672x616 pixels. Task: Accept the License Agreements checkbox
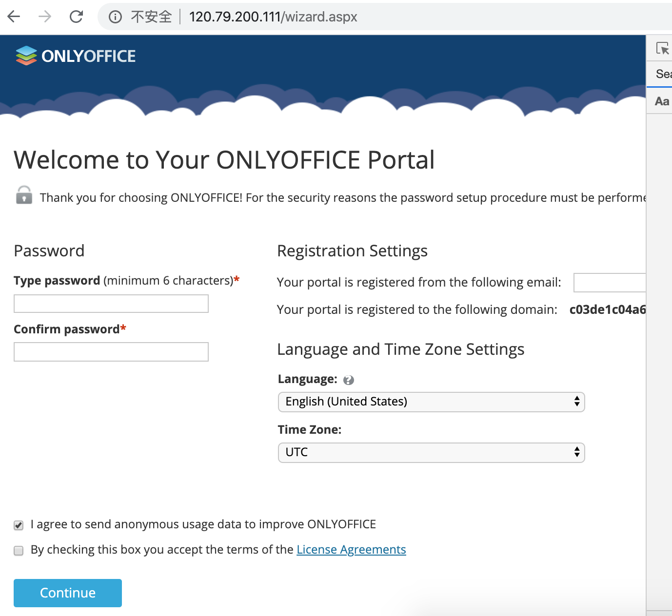[19, 551]
